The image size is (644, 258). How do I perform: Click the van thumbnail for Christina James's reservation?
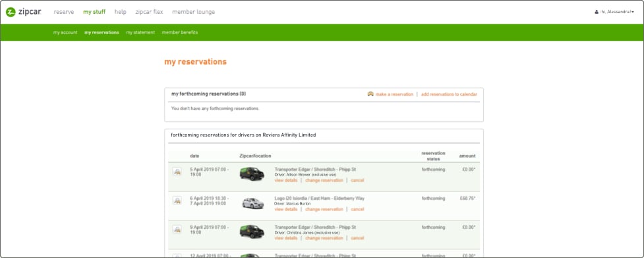click(x=252, y=232)
